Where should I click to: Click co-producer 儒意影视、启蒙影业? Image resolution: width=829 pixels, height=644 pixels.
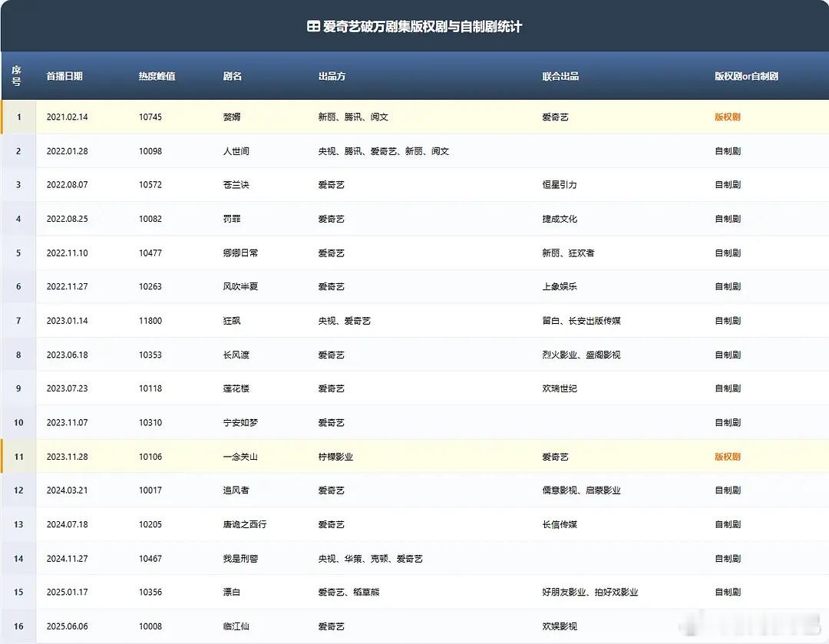click(x=582, y=490)
